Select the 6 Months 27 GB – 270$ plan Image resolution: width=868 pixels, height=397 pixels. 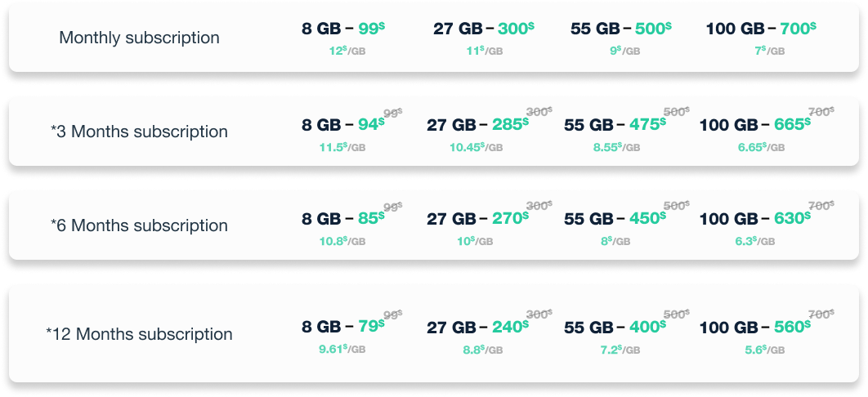pyautogui.click(x=478, y=219)
